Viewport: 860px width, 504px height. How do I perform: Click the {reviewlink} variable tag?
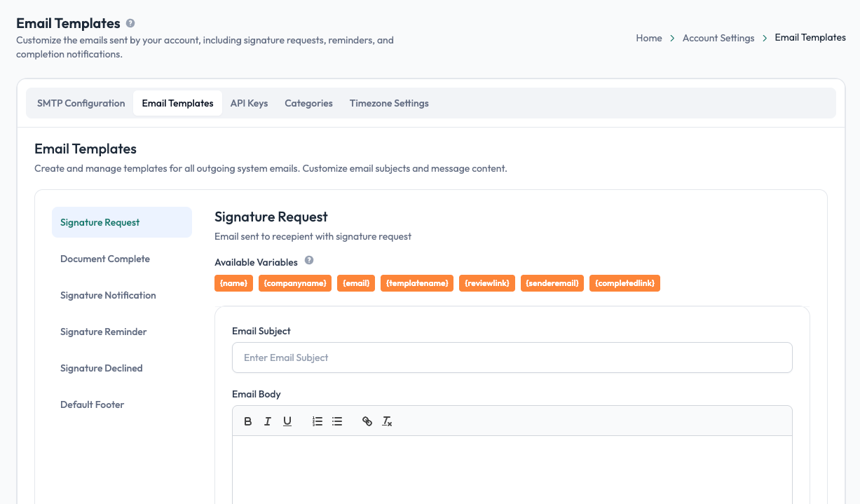(x=487, y=283)
